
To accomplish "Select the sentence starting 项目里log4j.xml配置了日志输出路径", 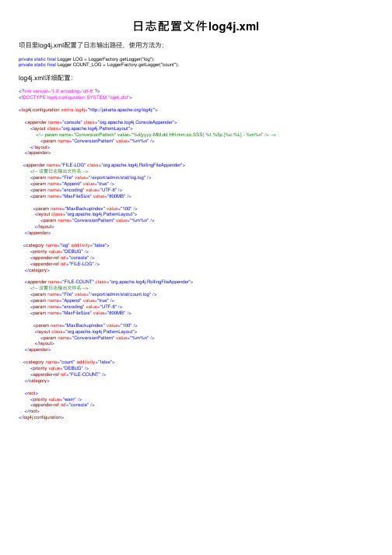I will (x=92, y=45).
